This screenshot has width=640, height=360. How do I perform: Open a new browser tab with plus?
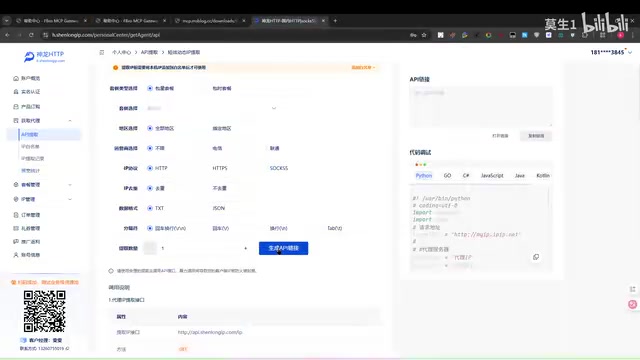335,20
